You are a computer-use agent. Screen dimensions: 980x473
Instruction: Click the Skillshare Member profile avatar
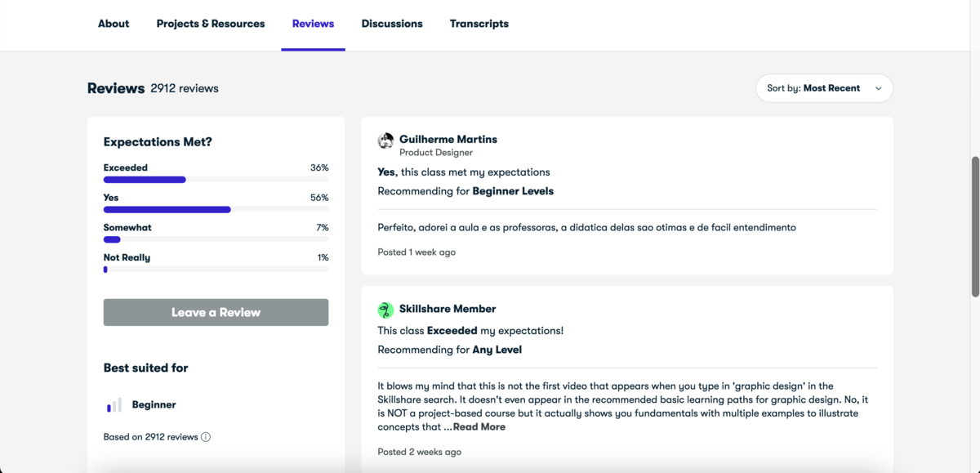tap(385, 310)
